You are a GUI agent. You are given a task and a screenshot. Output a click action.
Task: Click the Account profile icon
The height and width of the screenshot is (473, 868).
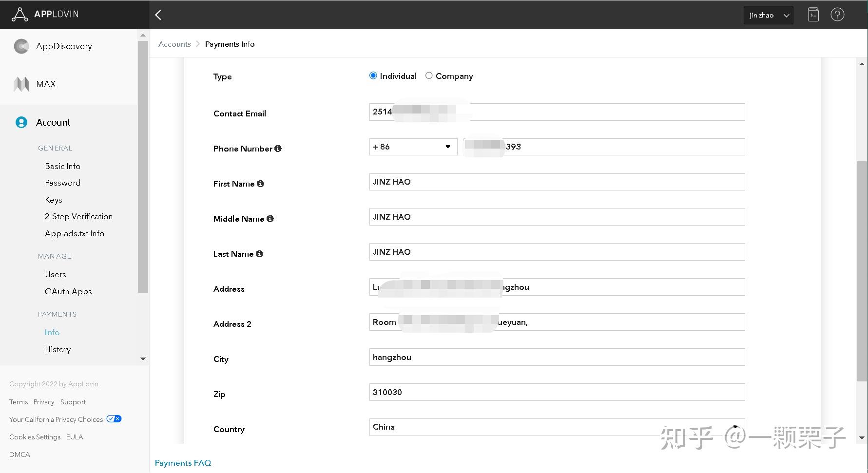coord(21,122)
